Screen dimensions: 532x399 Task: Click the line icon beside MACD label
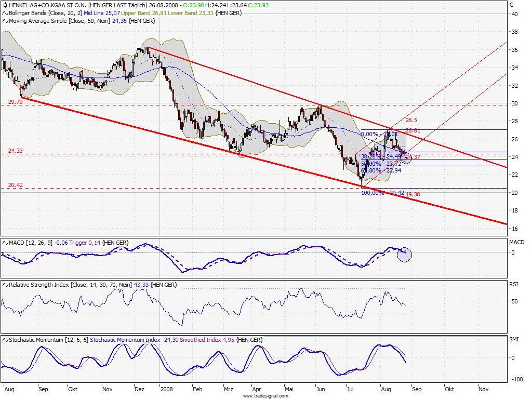click(5, 243)
